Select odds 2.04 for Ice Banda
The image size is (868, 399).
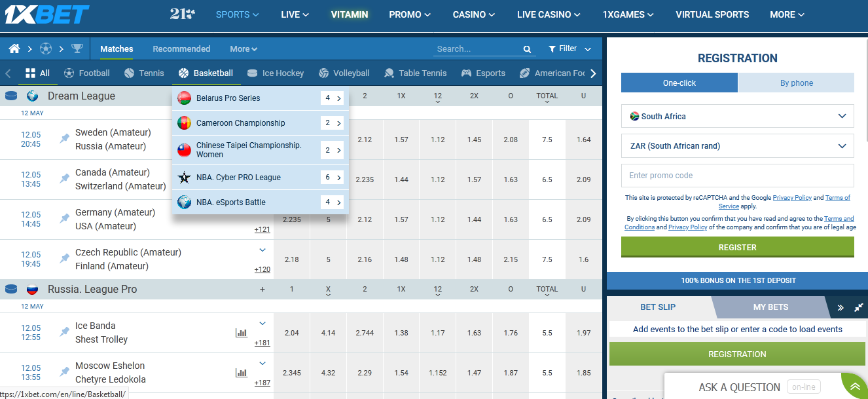[x=292, y=333]
